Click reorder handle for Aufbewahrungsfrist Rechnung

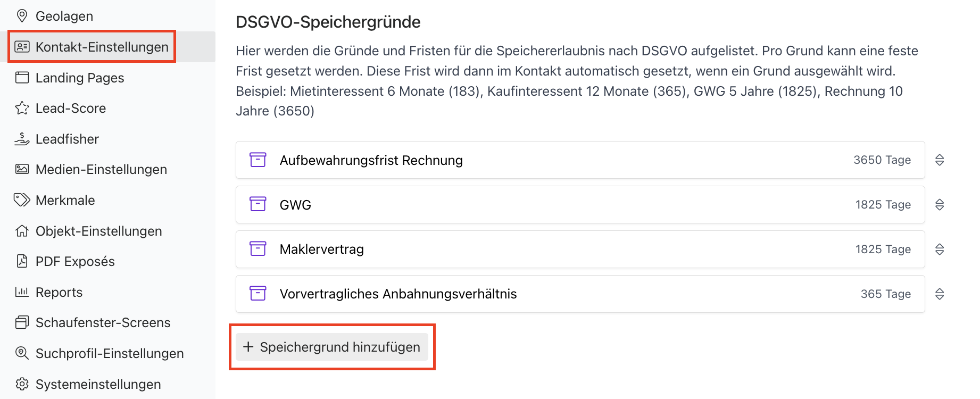(940, 160)
